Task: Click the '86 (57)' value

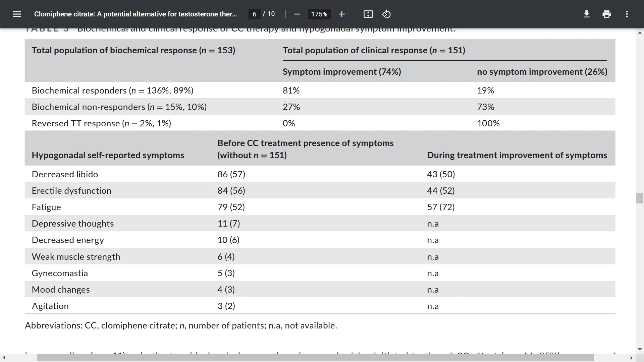Action: [231, 174]
